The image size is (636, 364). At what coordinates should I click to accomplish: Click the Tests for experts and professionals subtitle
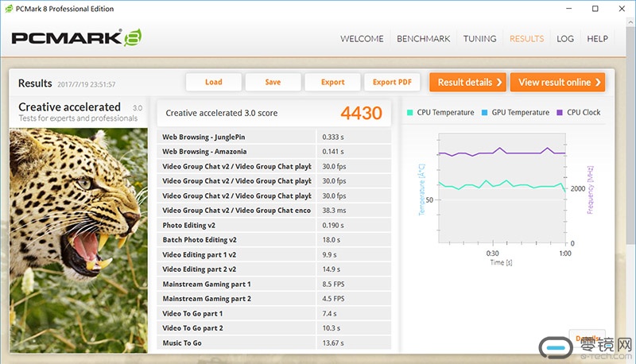78,118
